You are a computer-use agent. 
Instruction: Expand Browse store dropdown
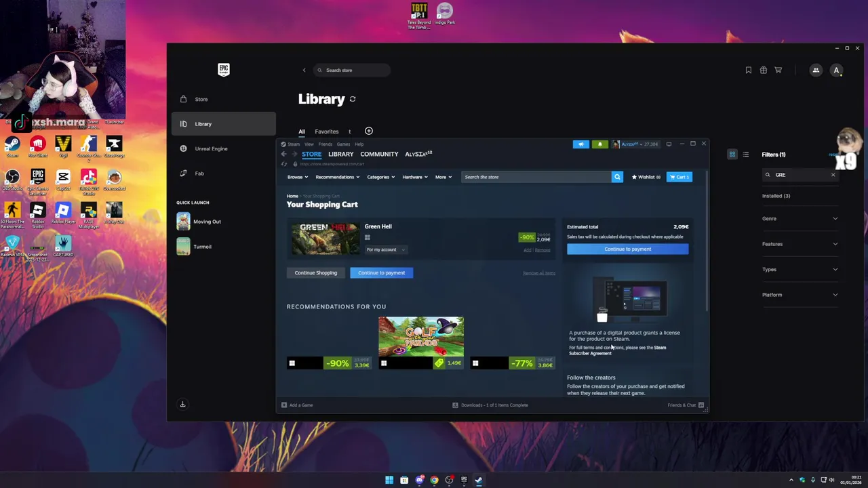tap(298, 177)
